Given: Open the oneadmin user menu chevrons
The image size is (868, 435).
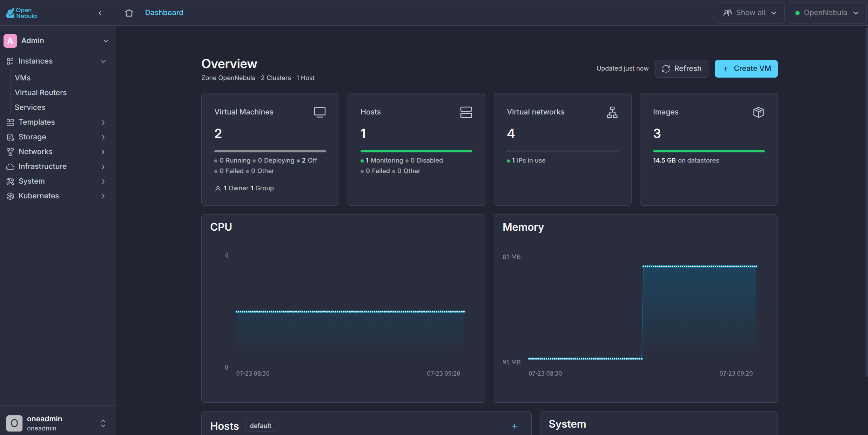Looking at the screenshot, I should (103, 423).
